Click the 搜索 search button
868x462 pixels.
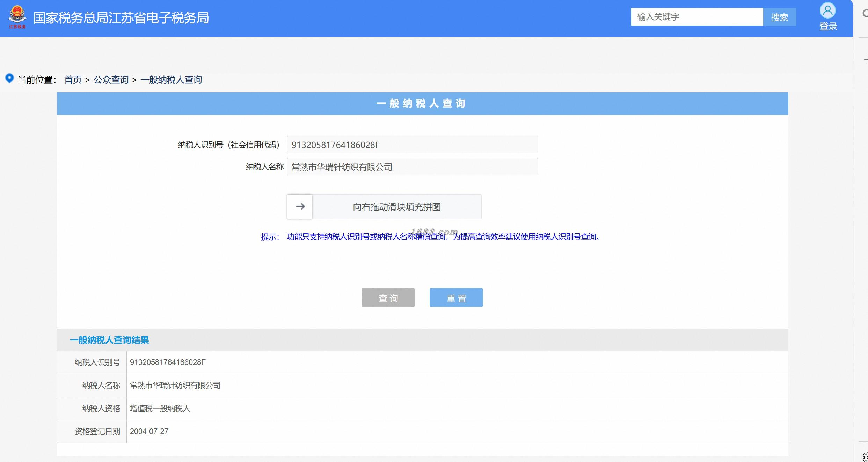click(779, 17)
